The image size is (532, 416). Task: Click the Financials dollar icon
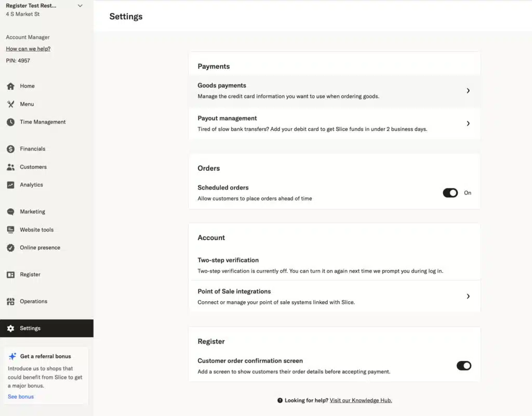click(10, 149)
